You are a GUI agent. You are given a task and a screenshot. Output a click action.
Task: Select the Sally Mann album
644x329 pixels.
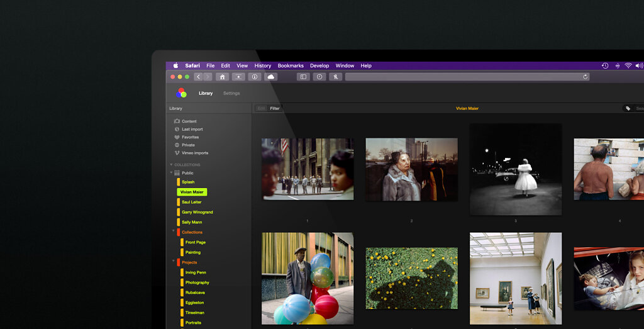tap(192, 222)
